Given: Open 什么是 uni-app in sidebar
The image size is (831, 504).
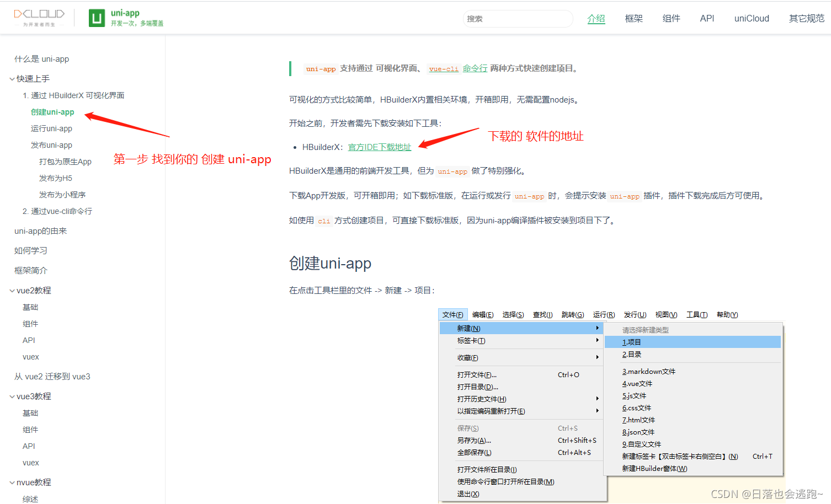Looking at the screenshot, I should pos(41,59).
